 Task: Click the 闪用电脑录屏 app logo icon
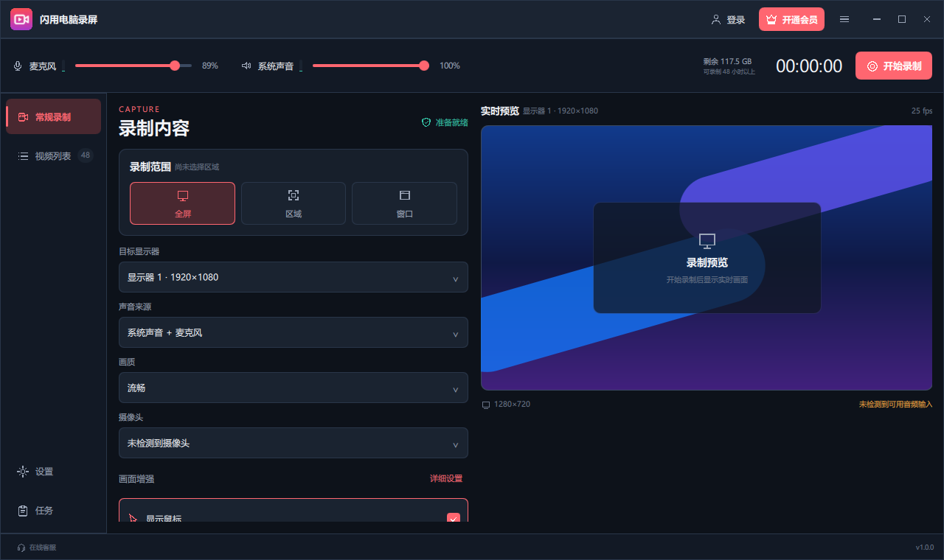21,19
